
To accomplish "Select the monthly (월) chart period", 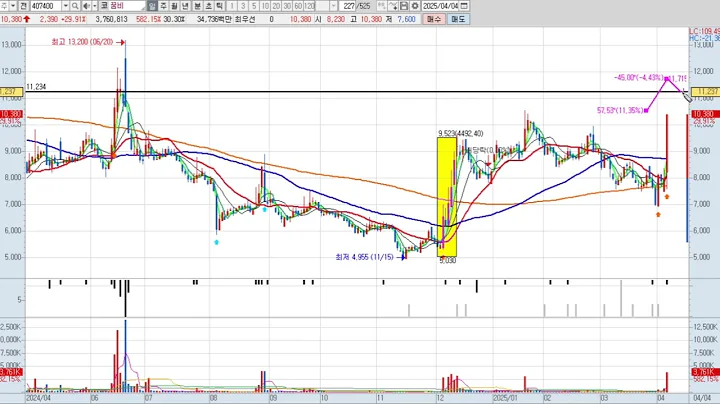I will click(x=174, y=6).
